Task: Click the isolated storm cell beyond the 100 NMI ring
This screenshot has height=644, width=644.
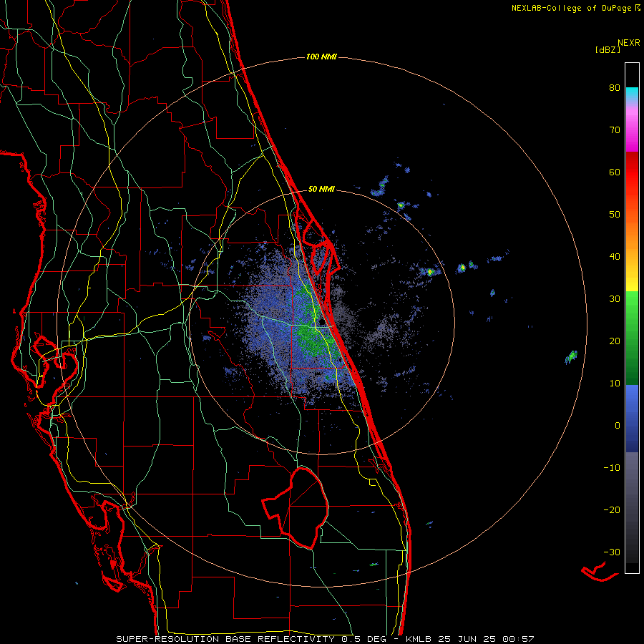Action: click(571, 357)
